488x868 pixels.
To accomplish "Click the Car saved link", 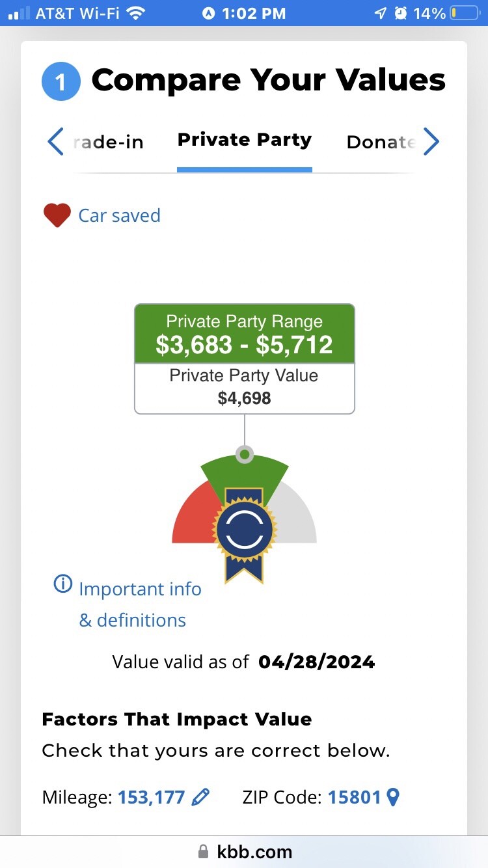I will coord(119,215).
